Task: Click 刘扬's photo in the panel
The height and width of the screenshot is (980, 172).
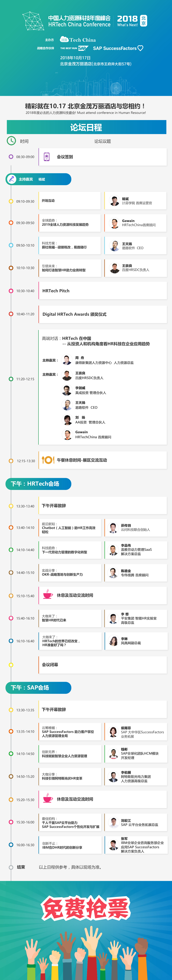Action: (x=67, y=420)
